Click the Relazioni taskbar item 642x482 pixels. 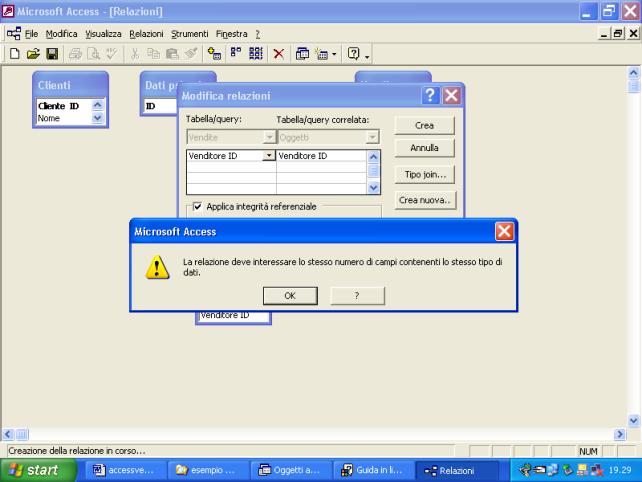point(457,470)
